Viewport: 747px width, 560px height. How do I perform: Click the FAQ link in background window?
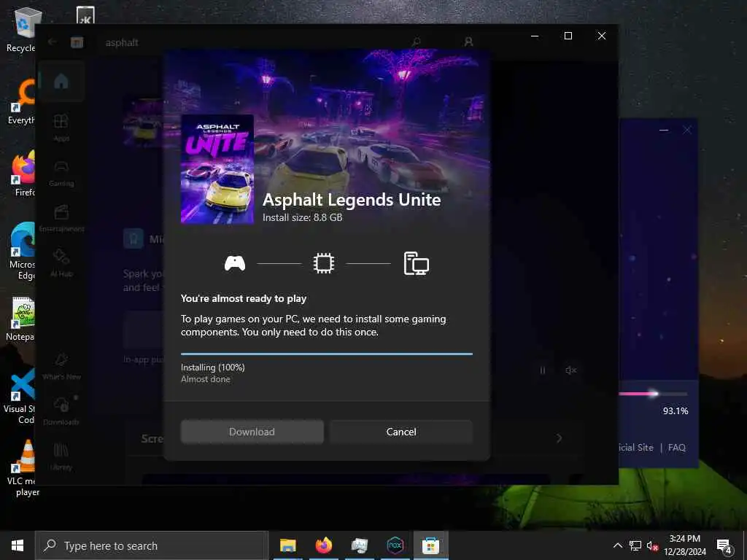676,447
